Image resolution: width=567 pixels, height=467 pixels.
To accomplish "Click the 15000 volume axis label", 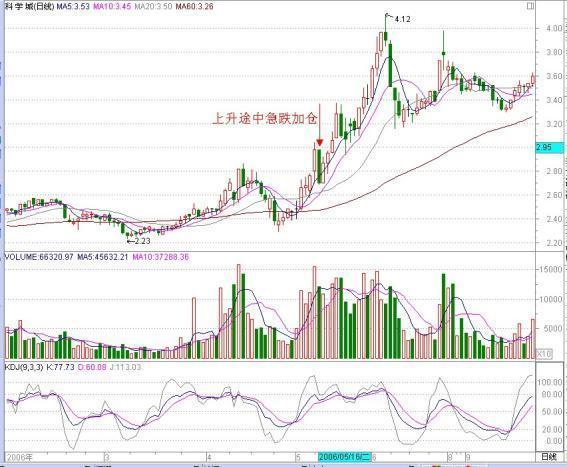I will (551, 269).
